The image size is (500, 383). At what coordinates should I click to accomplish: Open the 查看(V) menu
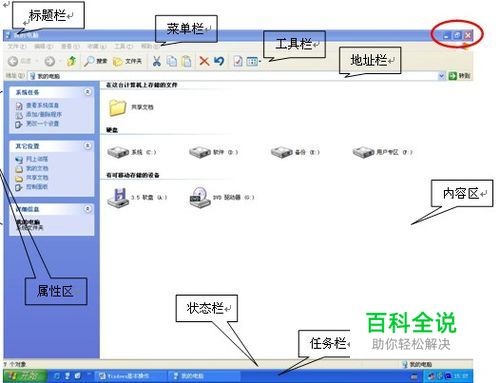point(70,46)
